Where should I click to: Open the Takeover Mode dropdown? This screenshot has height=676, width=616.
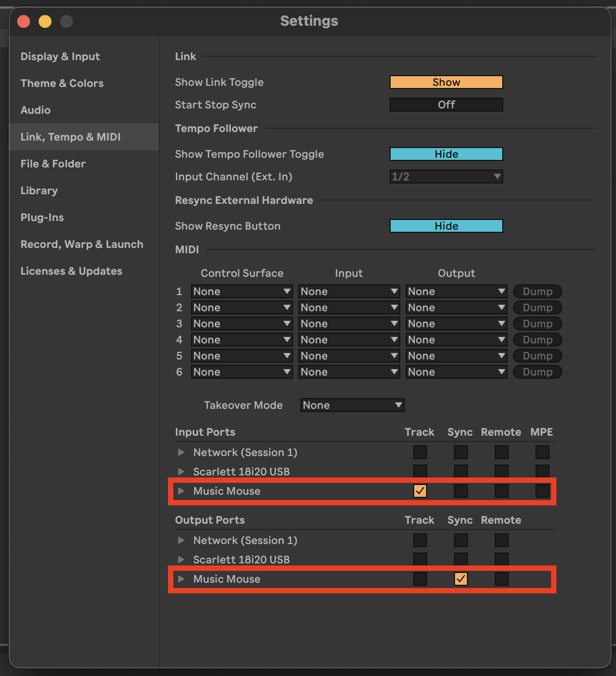352,405
